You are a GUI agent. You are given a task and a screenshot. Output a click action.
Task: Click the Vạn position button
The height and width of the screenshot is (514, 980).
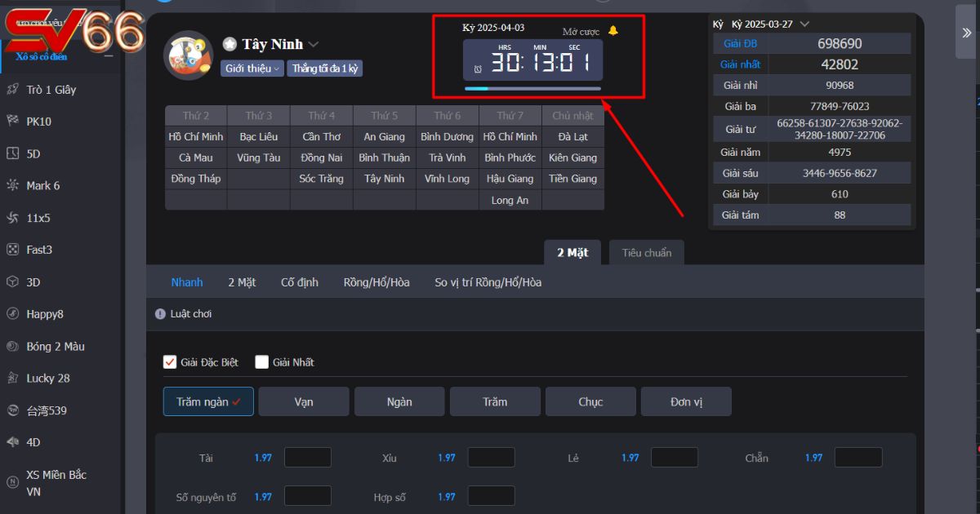click(304, 401)
